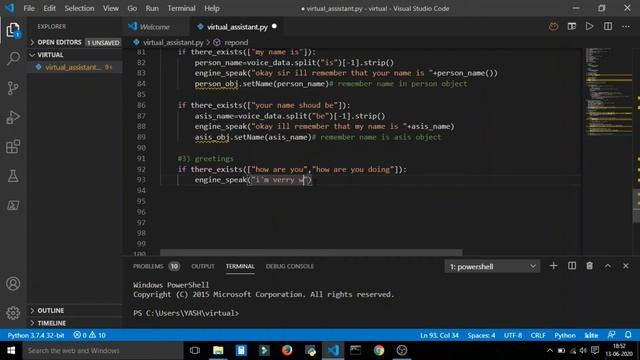Change encoding via UTF-8 status item
The image size is (640, 360).
tap(513, 335)
